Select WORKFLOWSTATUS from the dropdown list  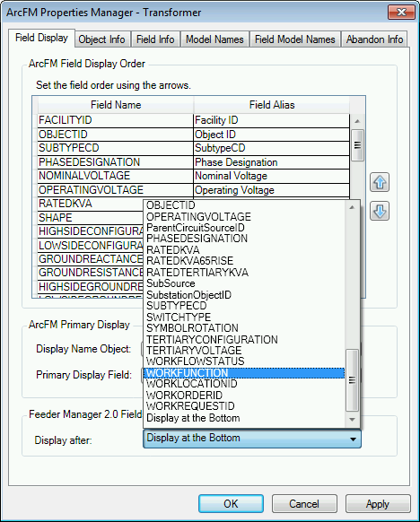click(x=244, y=361)
